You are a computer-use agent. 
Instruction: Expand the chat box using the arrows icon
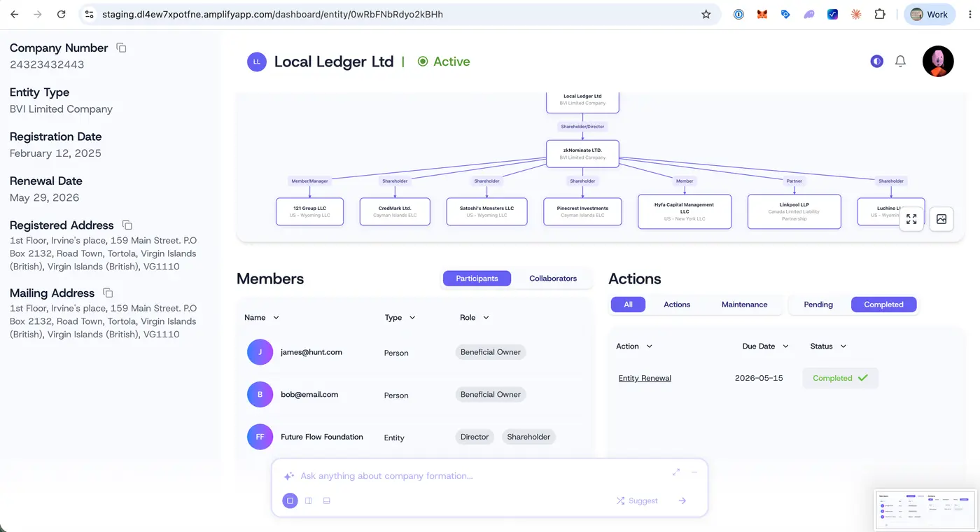click(676, 472)
